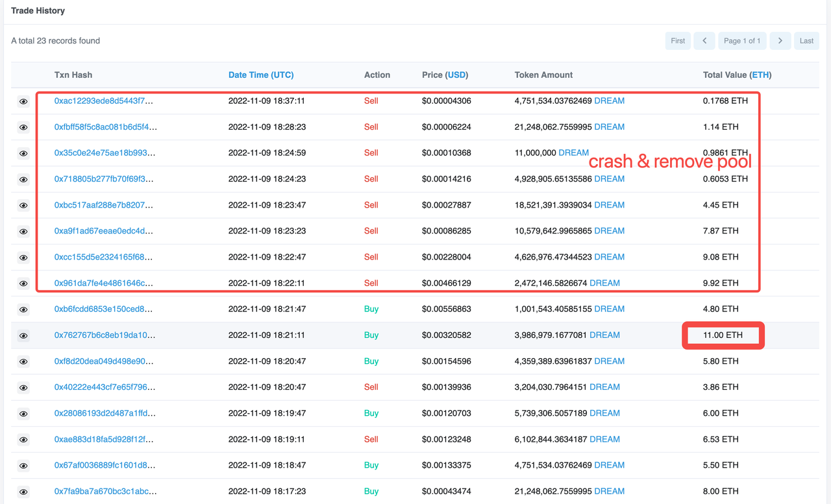This screenshot has height=504, width=831.
Task: Open transaction hash 0xfbff58f5c8ac081b6d5f4
Action: click(106, 127)
